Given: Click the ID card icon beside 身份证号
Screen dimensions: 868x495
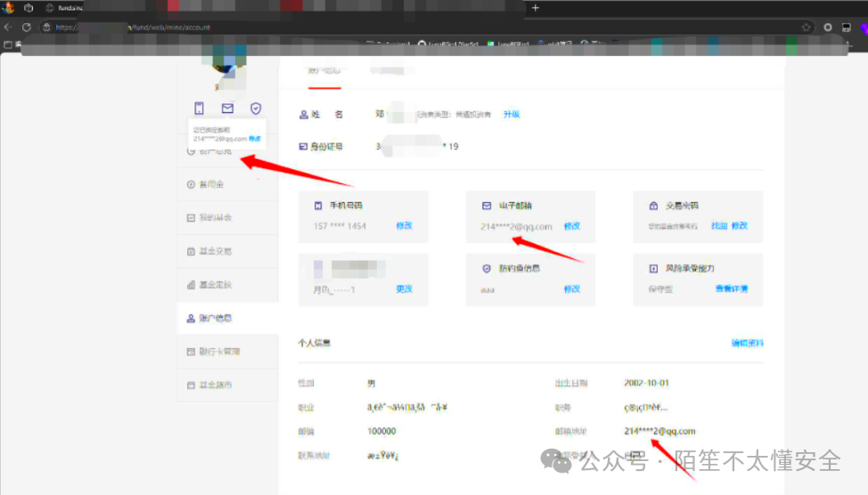Looking at the screenshot, I should pyautogui.click(x=303, y=147).
